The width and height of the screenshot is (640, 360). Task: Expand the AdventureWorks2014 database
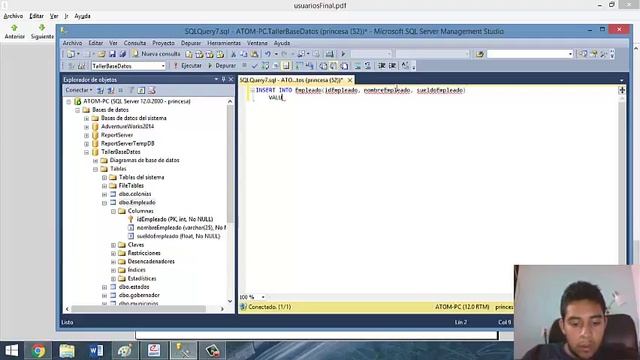[x=87, y=127]
